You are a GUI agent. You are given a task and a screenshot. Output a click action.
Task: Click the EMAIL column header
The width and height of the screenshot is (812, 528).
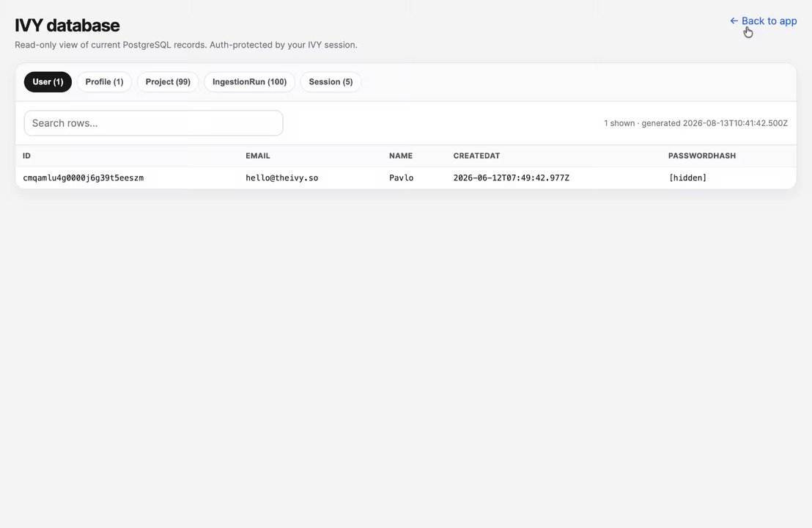pyautogui.click(x=258, y=155)
